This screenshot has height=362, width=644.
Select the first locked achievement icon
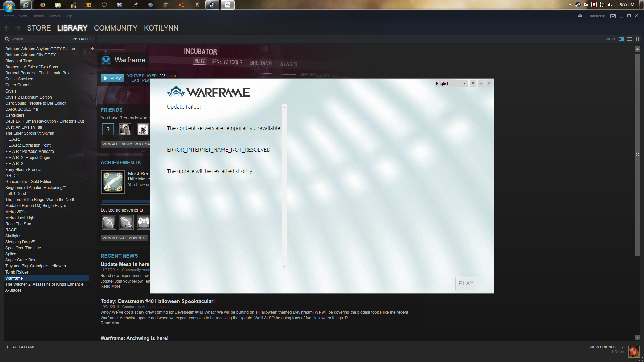tap(109, 222)
